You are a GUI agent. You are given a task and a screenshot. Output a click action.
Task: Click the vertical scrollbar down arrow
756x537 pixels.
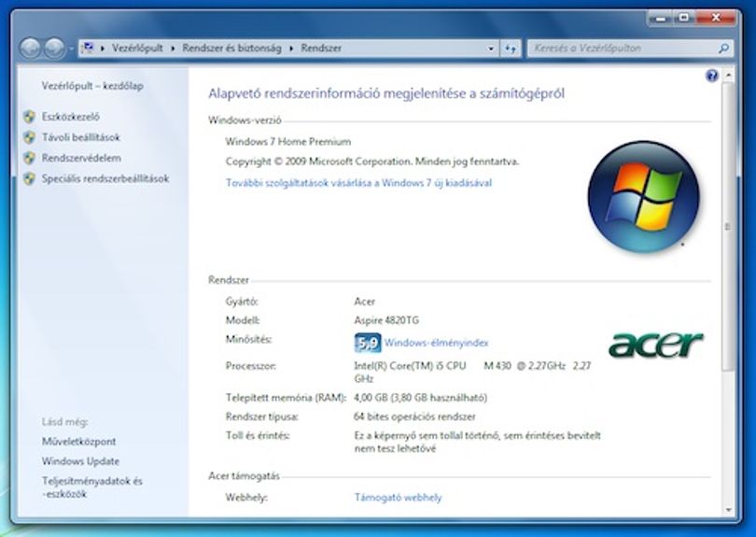click(x=728, y=510)
